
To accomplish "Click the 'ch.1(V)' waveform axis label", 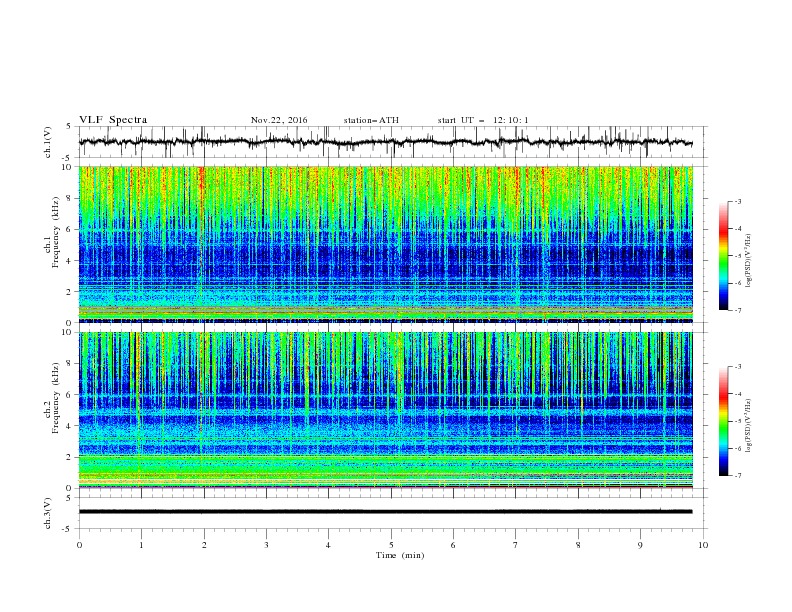I will 48,142.
